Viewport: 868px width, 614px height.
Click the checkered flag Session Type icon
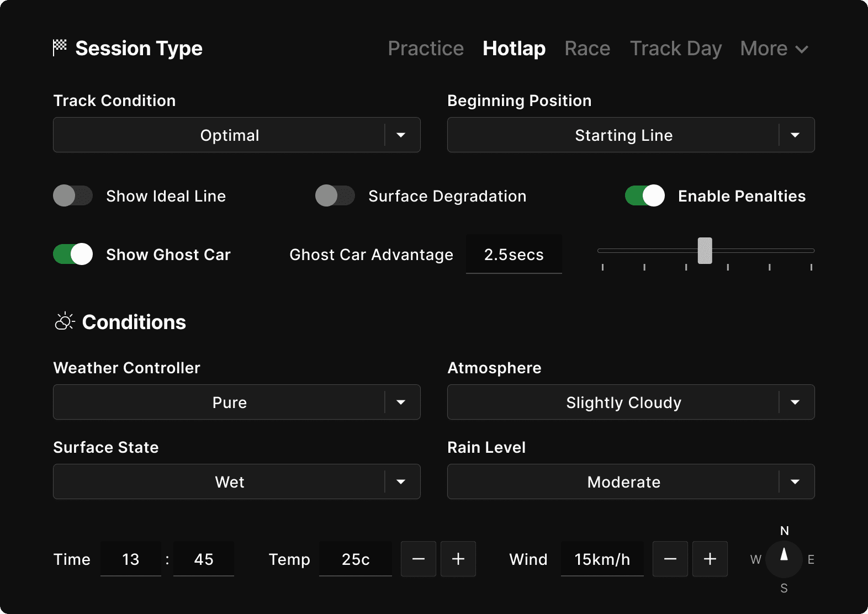point(60,47)
